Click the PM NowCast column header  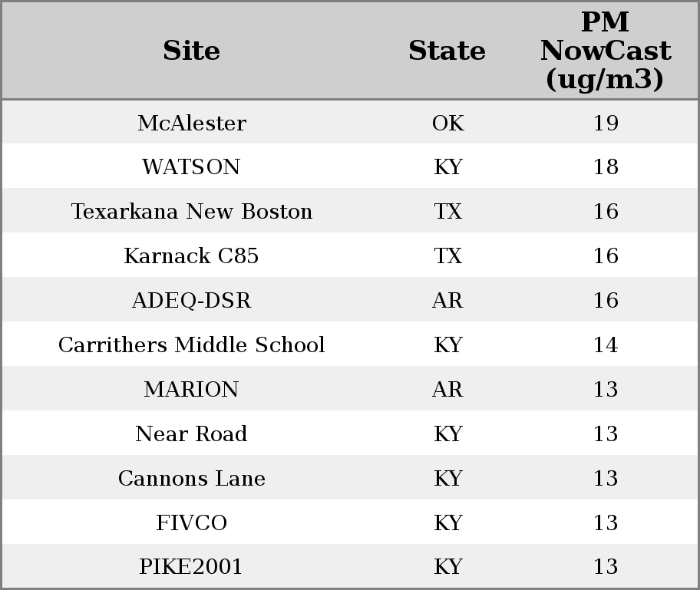[x=606, y=51]
